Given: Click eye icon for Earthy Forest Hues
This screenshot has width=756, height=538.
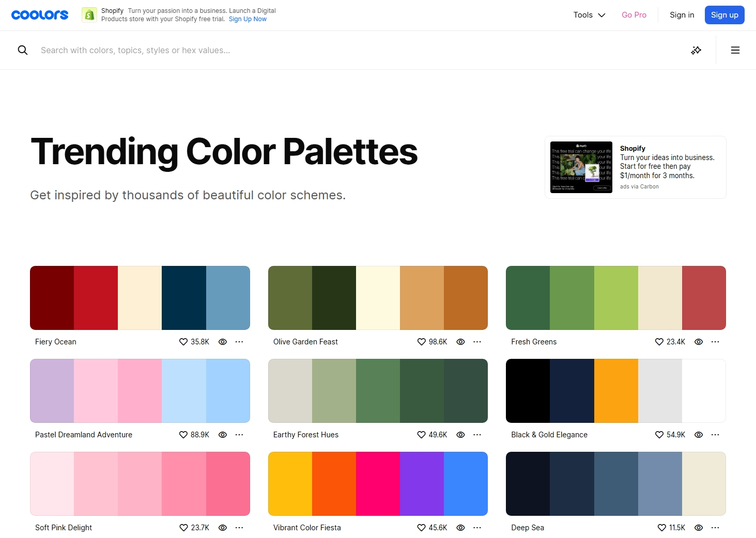Looking at the screenshot, I should (x=460, y=435).
